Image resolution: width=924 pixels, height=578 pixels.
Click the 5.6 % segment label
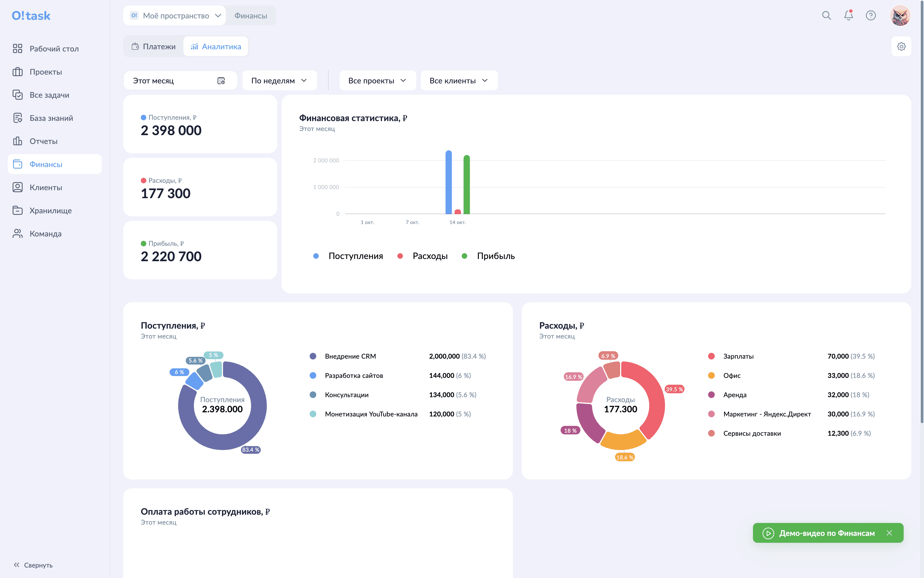click(196, 361)
